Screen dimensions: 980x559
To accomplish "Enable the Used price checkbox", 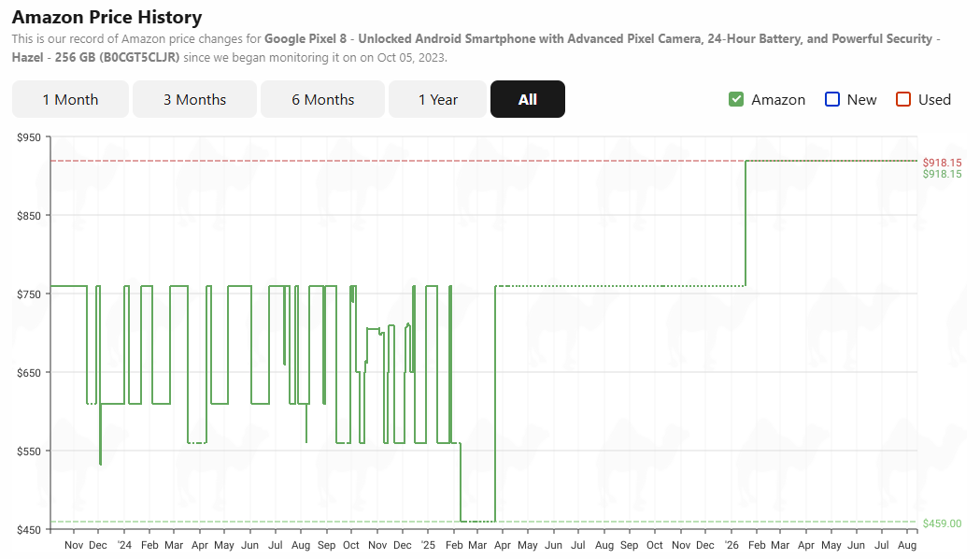I will click(903, 99).
